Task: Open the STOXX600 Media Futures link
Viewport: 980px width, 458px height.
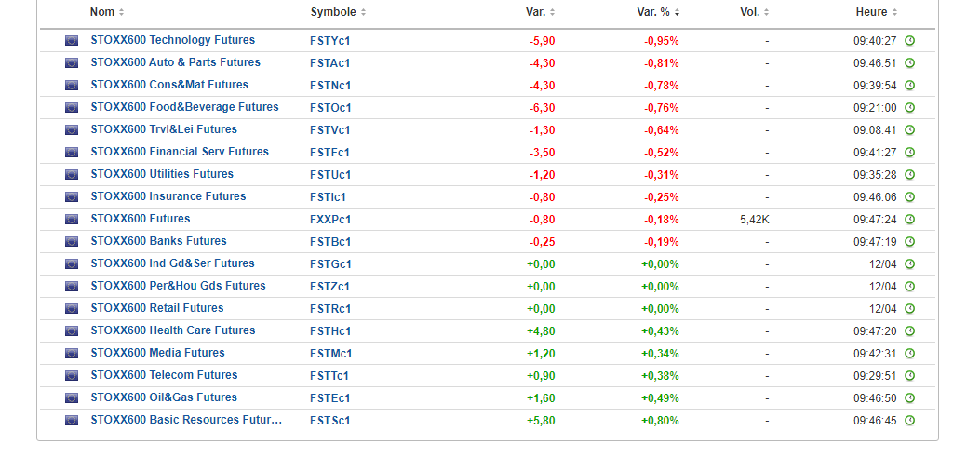Action: tap(157, 353)
